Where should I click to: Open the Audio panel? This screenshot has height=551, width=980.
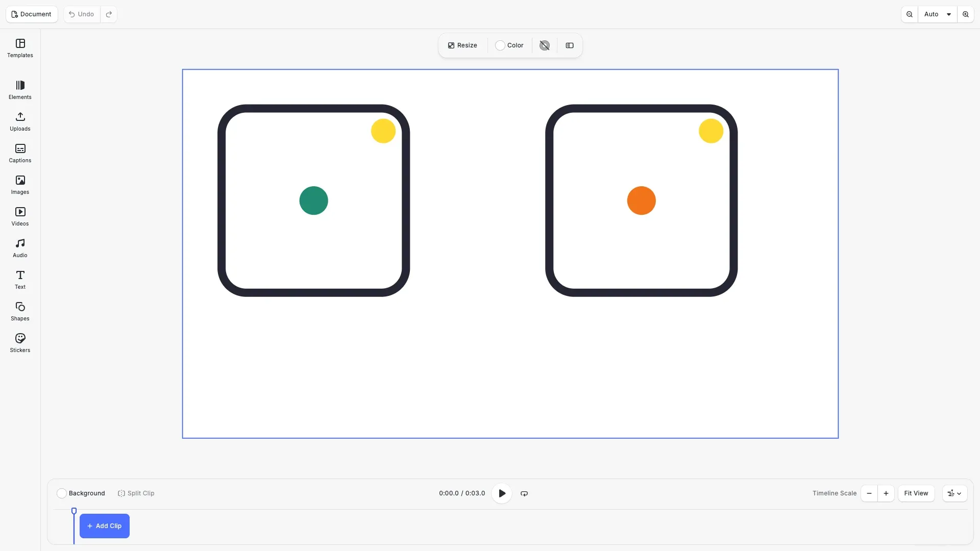[x=20, y=248]
